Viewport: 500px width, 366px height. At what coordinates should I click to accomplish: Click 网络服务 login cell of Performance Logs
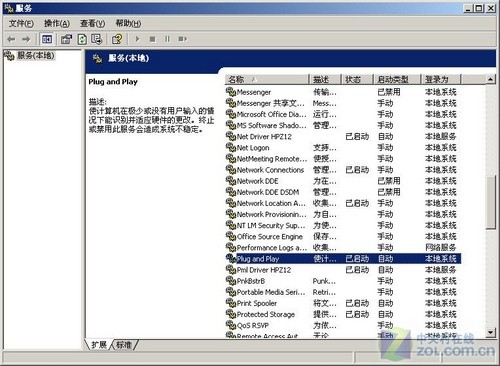(x=440, y=248)
